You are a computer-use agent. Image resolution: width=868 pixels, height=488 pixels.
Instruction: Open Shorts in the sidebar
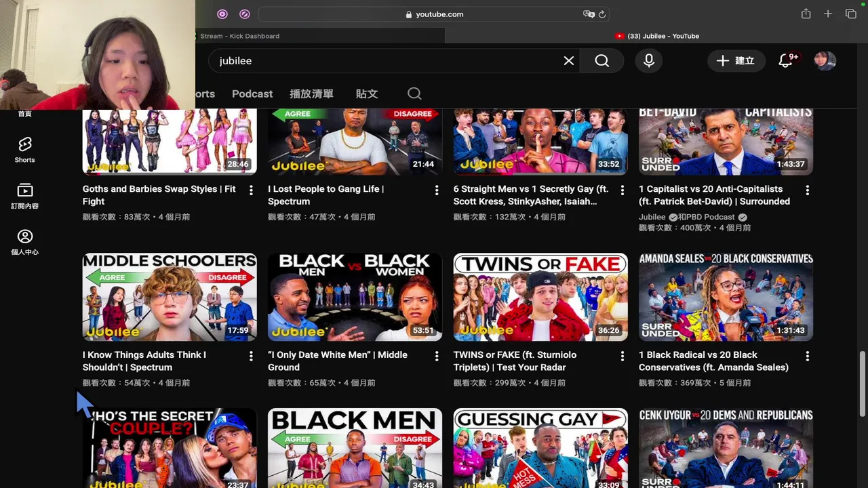[x=24, y=150]
